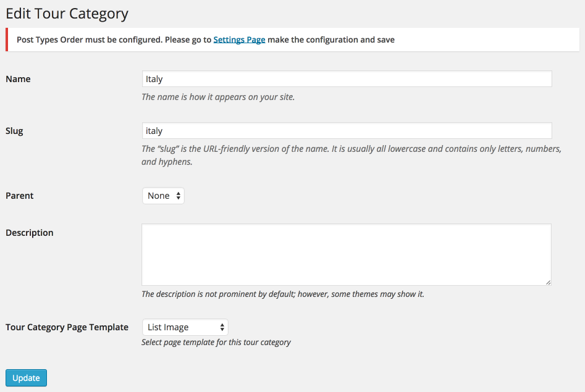Open the Parent dropdown set to None
585x392 pixels.
pos(163,196)
